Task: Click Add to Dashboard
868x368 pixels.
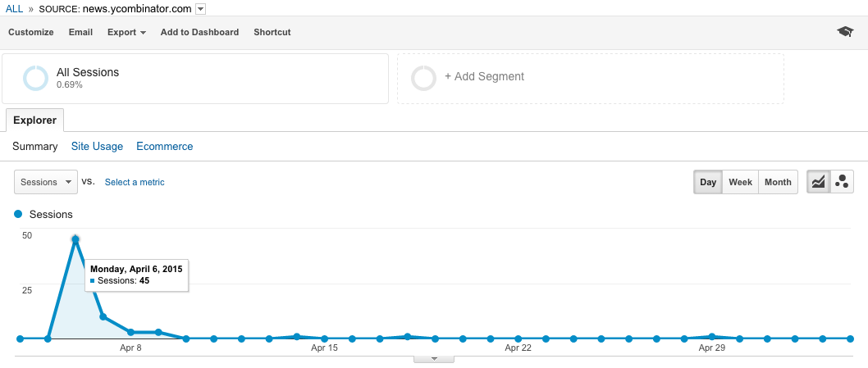Action: (x=199, y=32)
